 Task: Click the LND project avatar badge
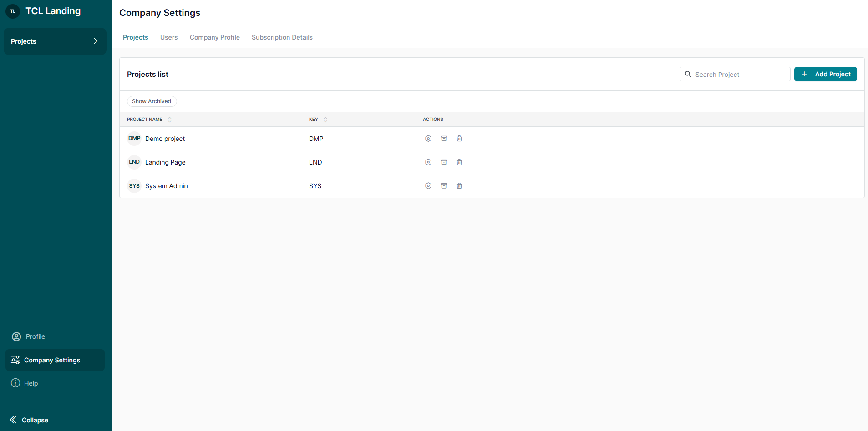(134, 162)
